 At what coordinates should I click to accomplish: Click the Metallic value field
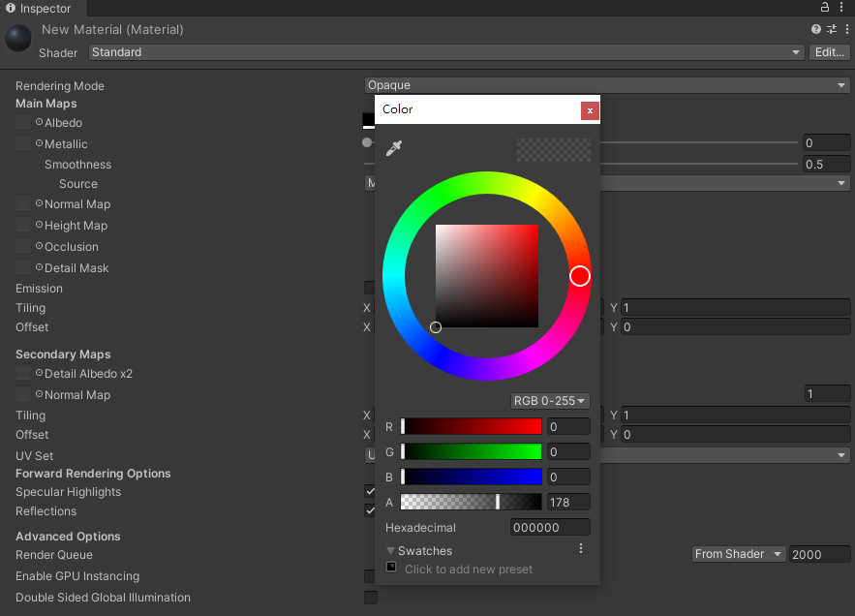(826, 143)
